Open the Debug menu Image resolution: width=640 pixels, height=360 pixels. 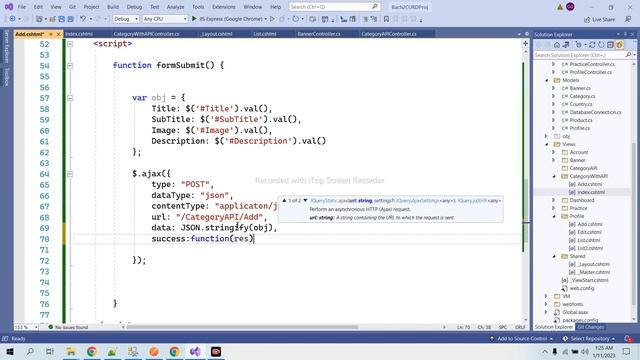134,7
